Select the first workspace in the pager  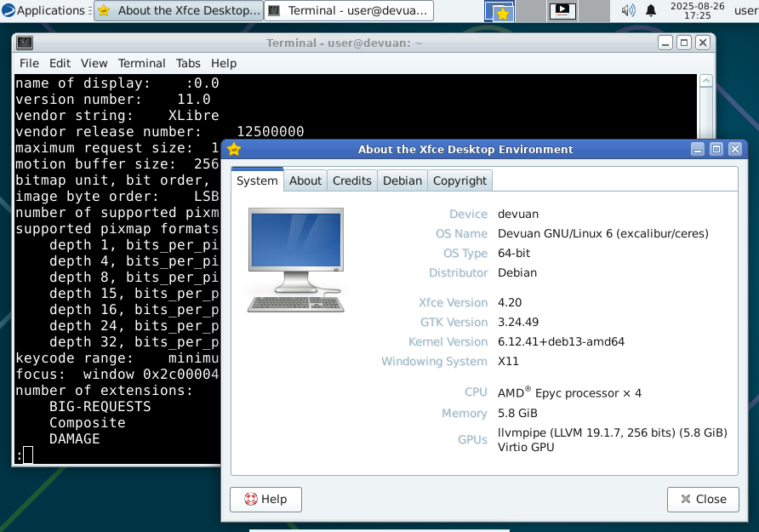pos(499,11)
